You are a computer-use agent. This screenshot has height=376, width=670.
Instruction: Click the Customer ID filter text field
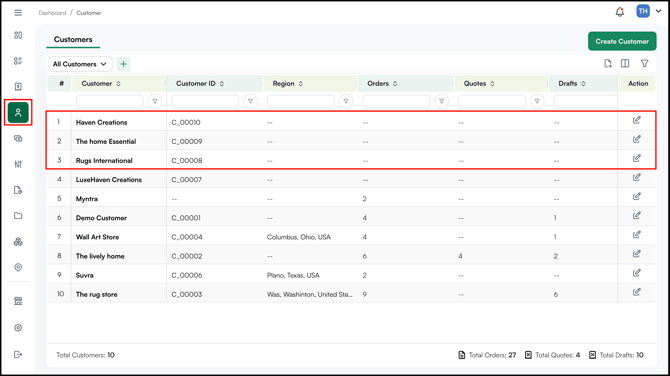pyautogui.click(x=205, y=101)
